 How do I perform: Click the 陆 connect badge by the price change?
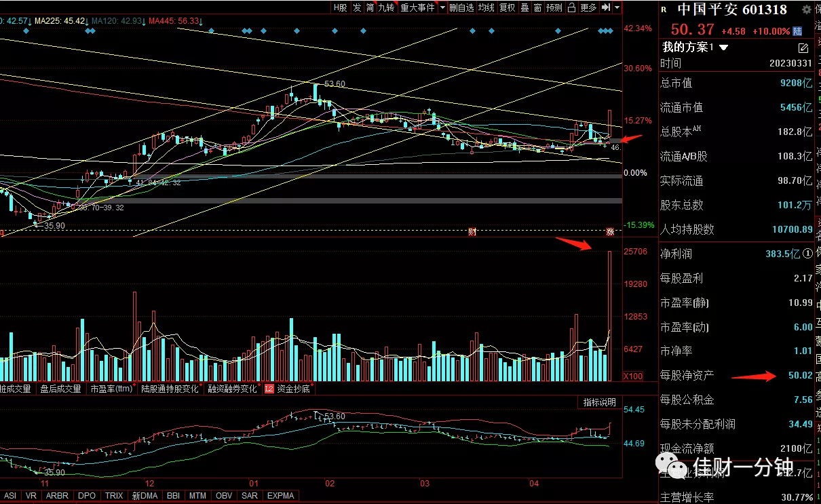(x=797, y=31)
